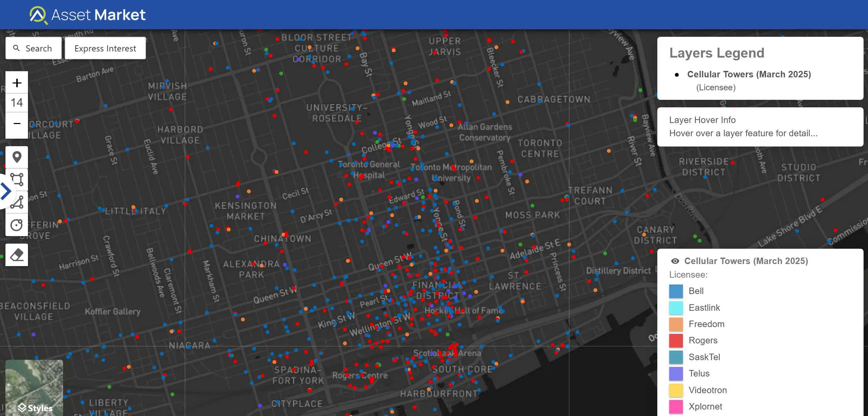
Task: Click the LITTLE ITALY map label
Action: tap(135, 211)
